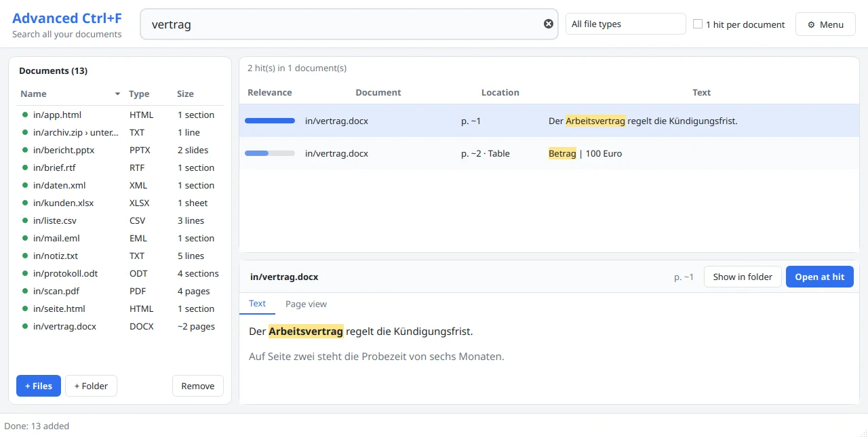Select the Text tab in the preview
This screenshot has width=868, height=438.
click(x=257, y=304)
